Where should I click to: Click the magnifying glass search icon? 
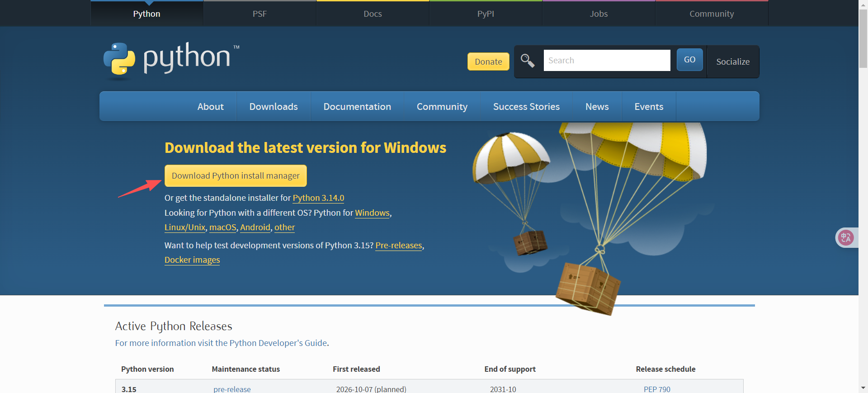[x=527, y=61]
